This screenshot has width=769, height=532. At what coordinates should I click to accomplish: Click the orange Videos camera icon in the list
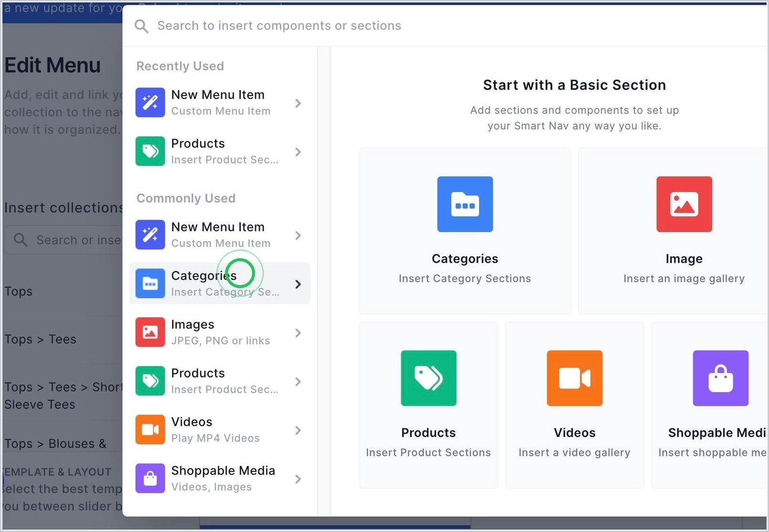pos(150,430)
